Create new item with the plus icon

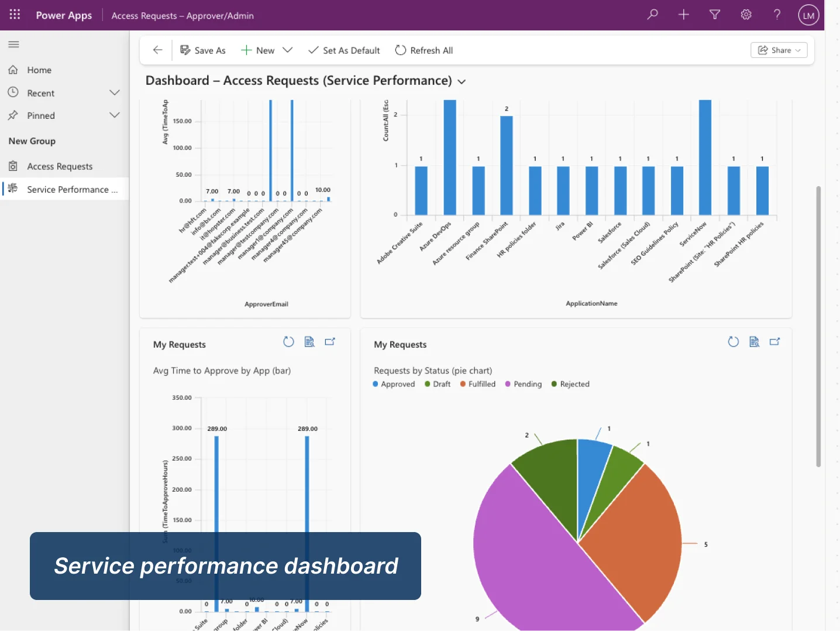[683, 15]
